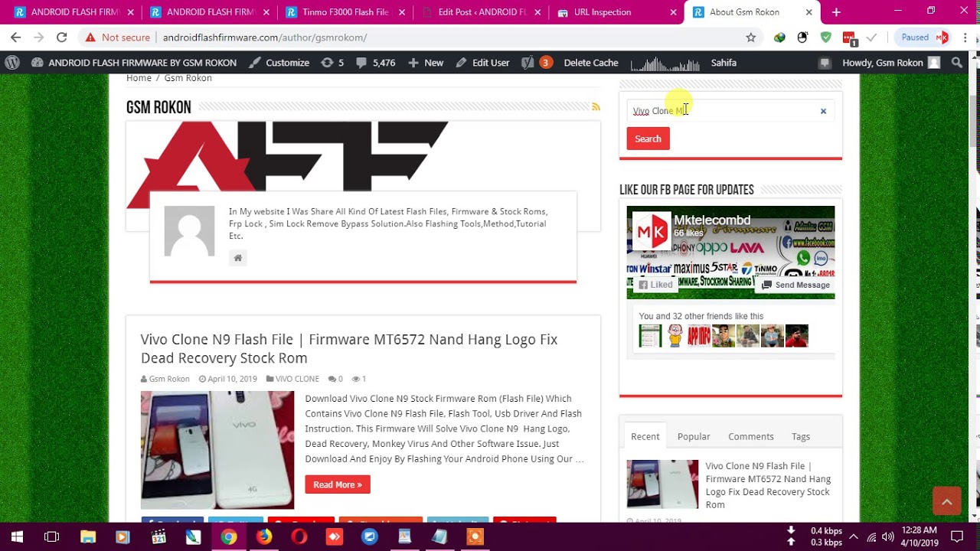Clear the search field with the X
Viewport: 980px width, 551px height.
(x=823, y=111)
